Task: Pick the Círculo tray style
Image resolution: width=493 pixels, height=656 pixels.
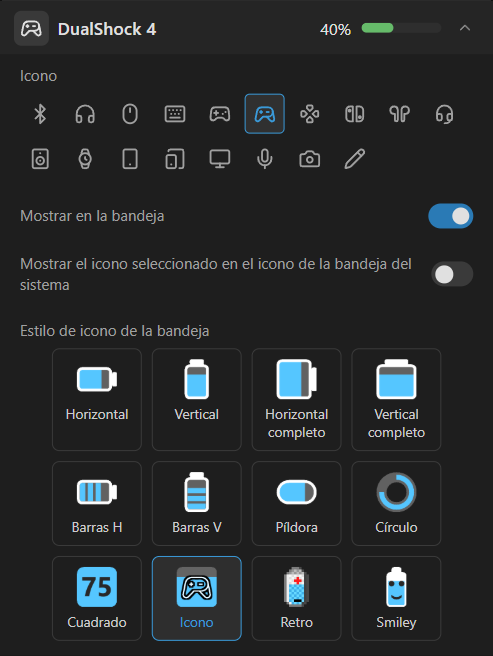Action: click(396, 503)
